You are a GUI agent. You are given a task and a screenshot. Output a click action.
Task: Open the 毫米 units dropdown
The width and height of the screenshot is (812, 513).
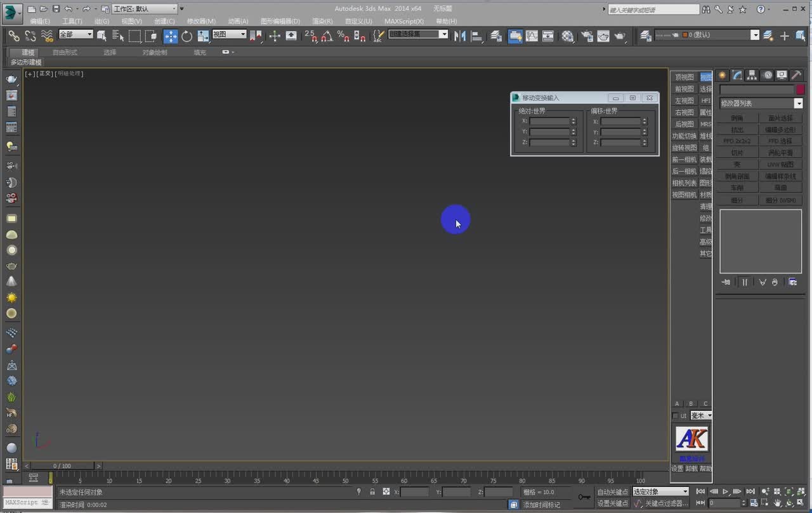point(701,415)
